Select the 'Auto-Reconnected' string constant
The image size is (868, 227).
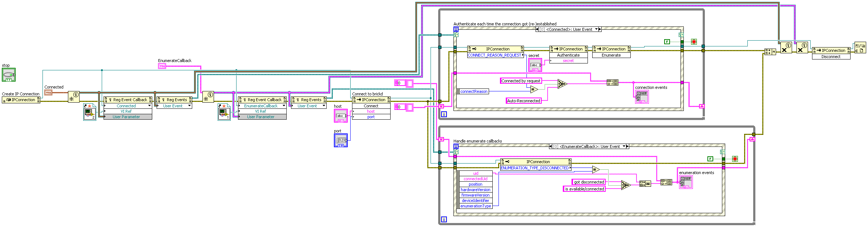coord(524,101)
